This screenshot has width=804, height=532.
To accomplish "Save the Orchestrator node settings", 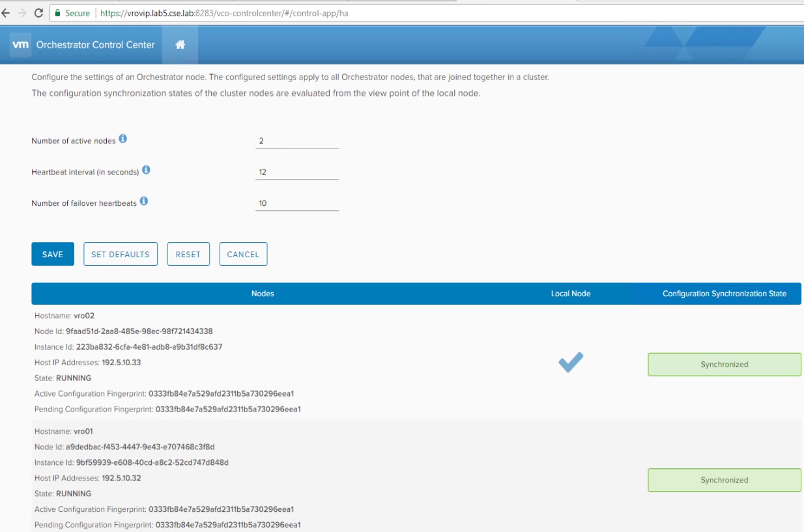I will 53,254.
